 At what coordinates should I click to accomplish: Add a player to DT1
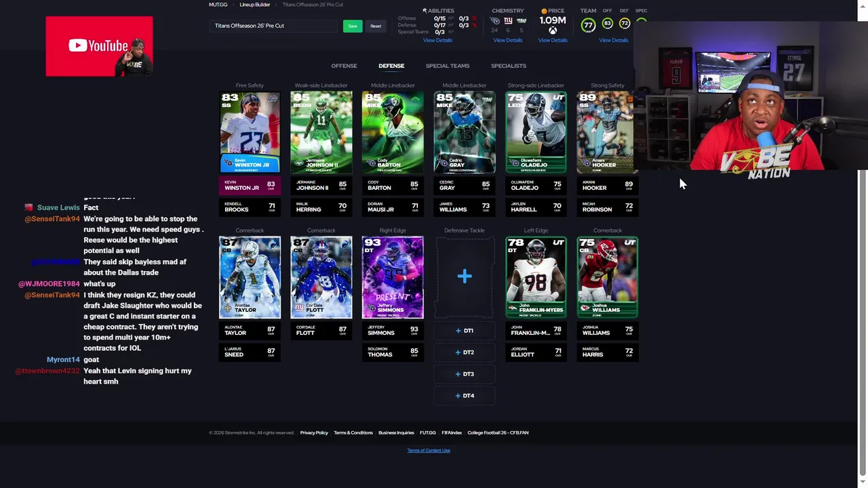465,331
